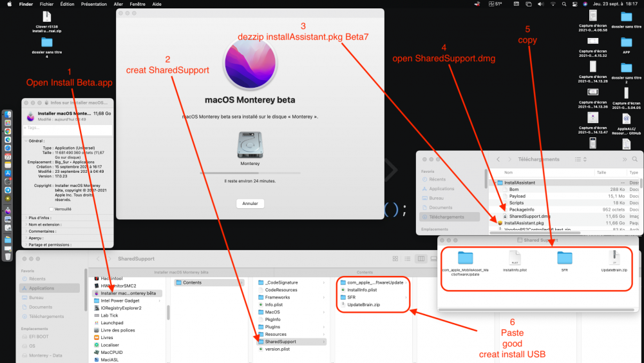644x363 pixels.
Task: Switch SharedSupport window to icon view
Action: [x=395, y=259]
